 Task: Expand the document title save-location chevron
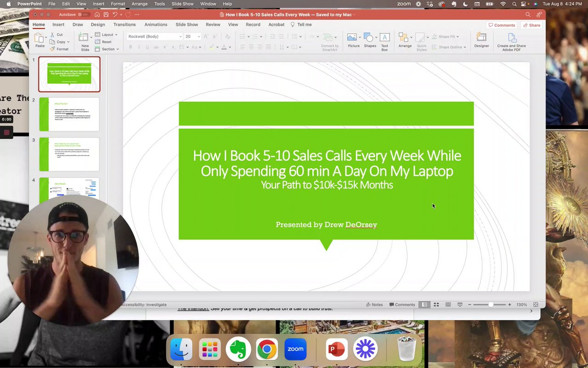tap(354, 15)
